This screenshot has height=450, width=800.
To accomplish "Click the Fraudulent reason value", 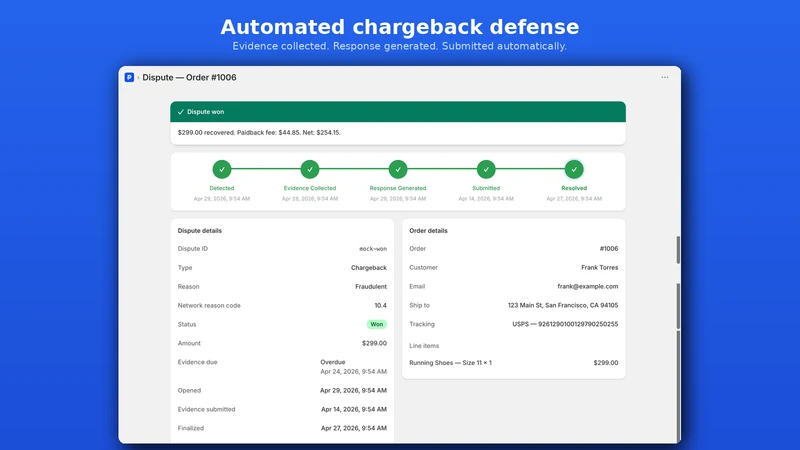I will coord(371,286).
